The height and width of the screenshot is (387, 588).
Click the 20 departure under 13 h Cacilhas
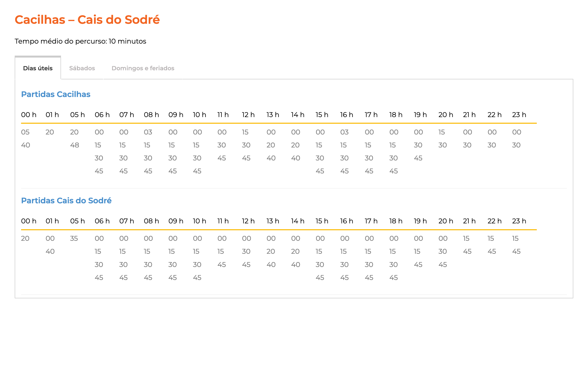point(271,145)
